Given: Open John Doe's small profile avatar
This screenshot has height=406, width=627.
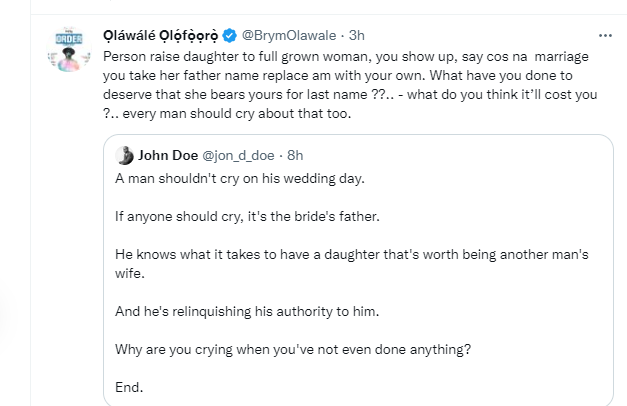Looking at the screenshot, I should [125, 155].
